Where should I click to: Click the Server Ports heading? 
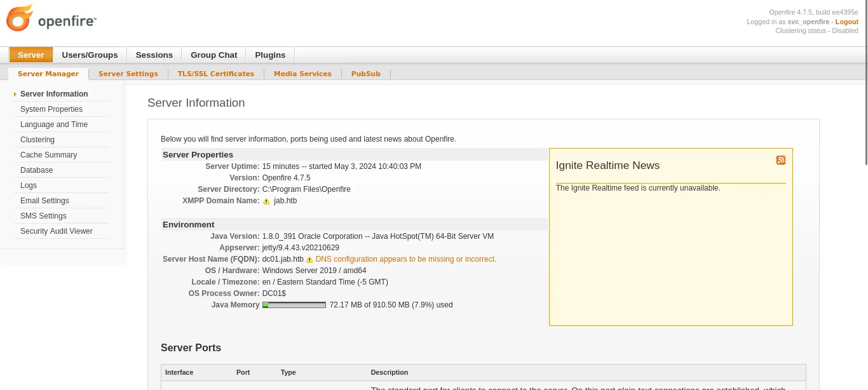click(x=191, y=347)
